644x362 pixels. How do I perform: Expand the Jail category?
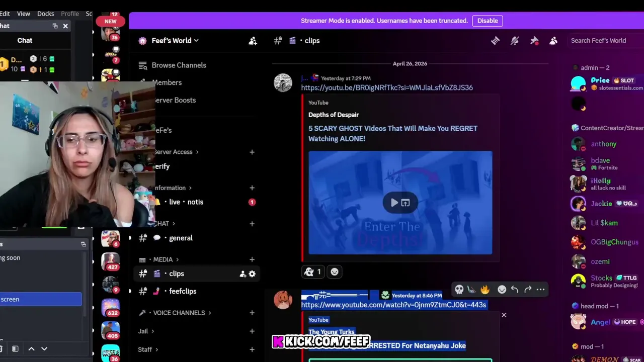146,331
